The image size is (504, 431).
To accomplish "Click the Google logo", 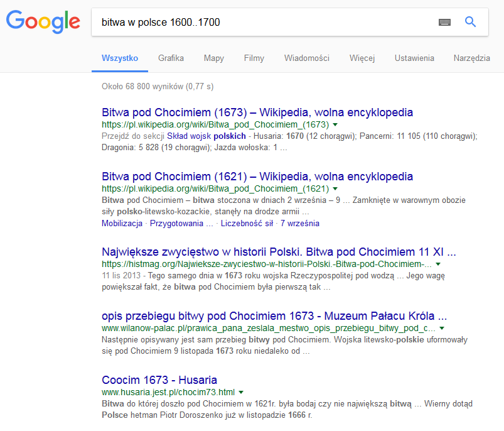I will pyautogui.click(x=43, y=21).
